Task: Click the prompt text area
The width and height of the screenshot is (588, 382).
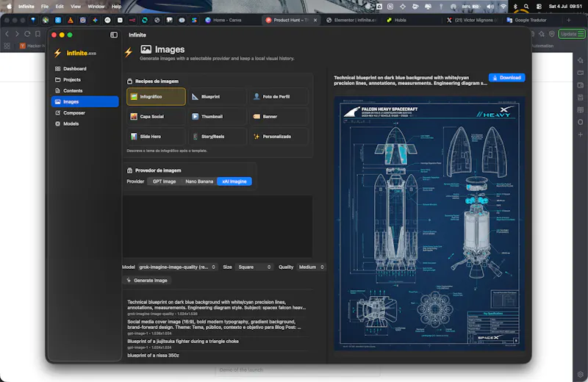Action: [x=218, y=226]
